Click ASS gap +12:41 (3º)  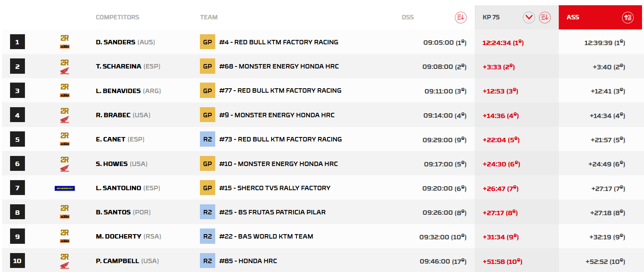pyautogui.click(x=608, y=91)
